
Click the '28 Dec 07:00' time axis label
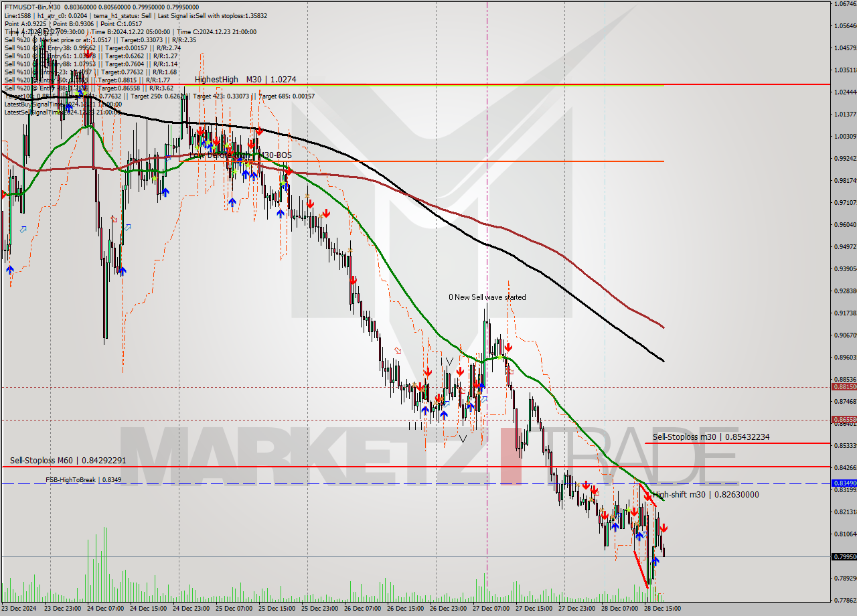620,609
